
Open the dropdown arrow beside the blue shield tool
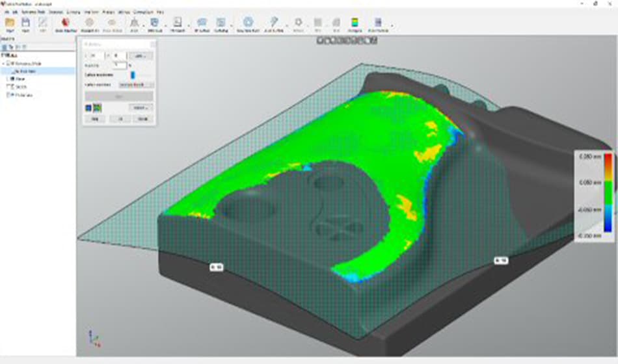point(165,25)
